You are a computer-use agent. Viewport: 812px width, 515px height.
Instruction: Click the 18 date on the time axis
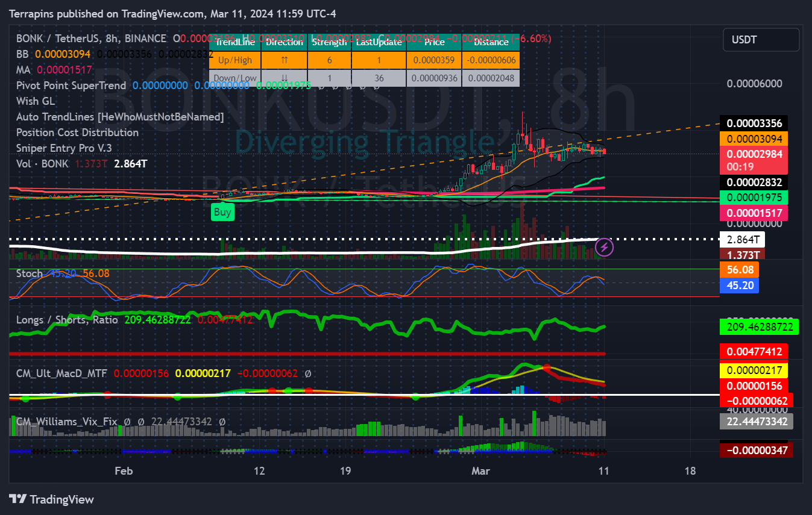pyautogui.click(x=690, y=470)
